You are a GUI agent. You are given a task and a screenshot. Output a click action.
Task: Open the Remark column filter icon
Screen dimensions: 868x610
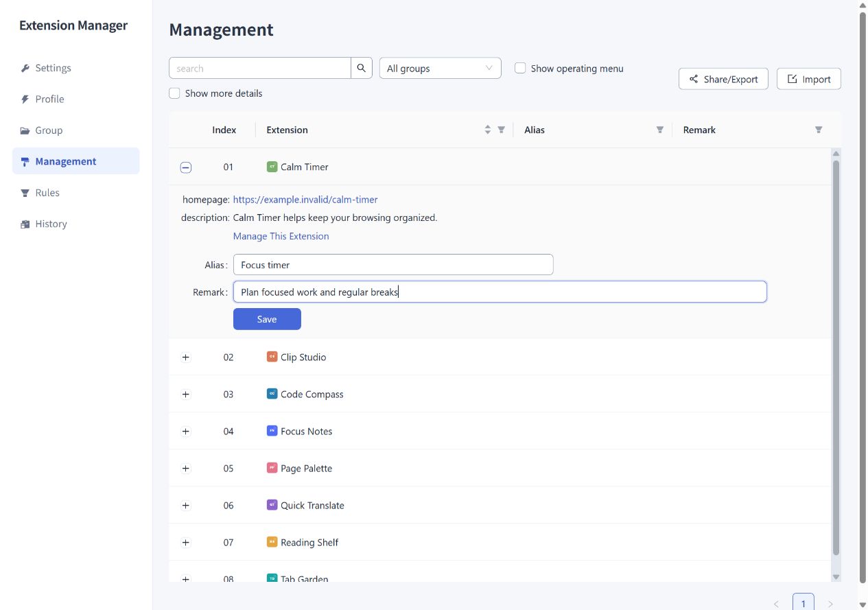(819, 130)
